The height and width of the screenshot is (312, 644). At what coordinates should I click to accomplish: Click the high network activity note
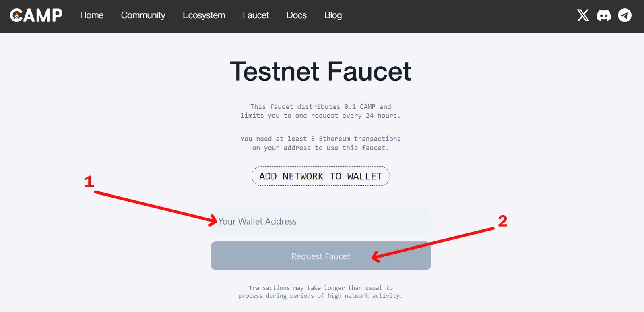tap(320, 292)
